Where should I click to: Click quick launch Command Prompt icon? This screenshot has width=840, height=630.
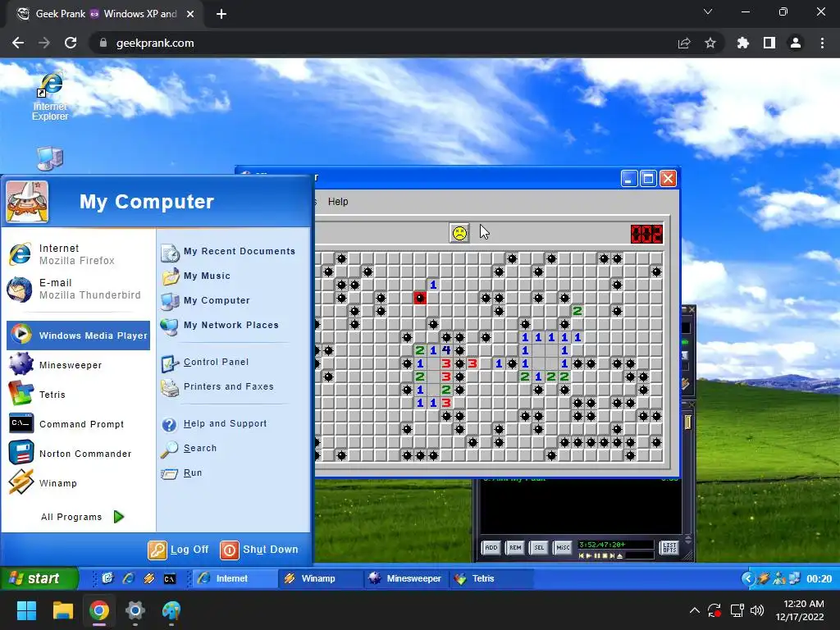169,578
